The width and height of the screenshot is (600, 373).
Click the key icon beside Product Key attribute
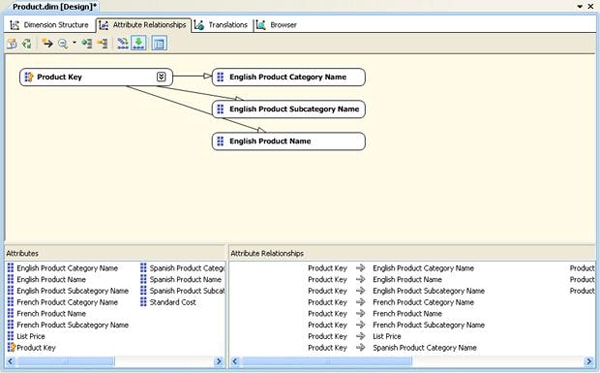tap(11, 347)
